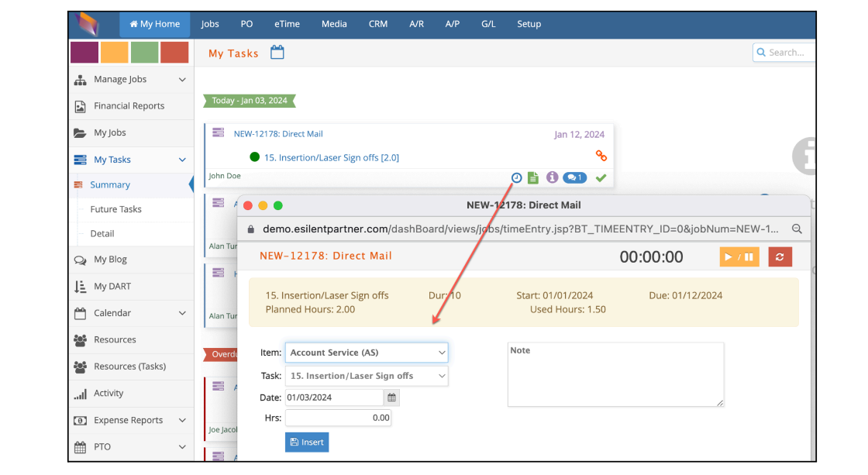Click the PTO calendar grid icon
The height and width of the screenshot is (475, 868).
(81, 447)
